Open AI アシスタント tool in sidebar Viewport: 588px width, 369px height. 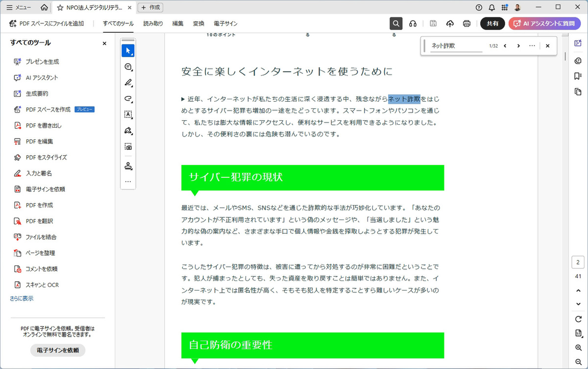pyautogui.click(x=36, y=77)
